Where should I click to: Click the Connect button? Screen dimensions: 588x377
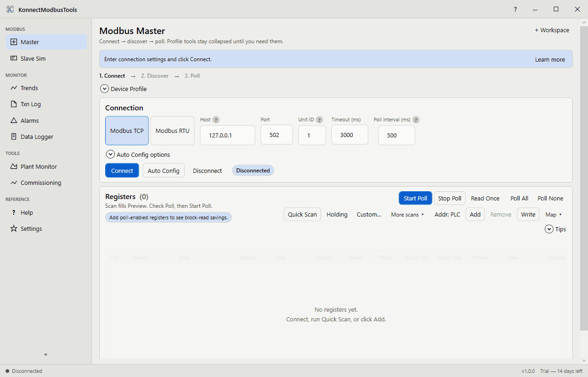click(x=122, y=171)
